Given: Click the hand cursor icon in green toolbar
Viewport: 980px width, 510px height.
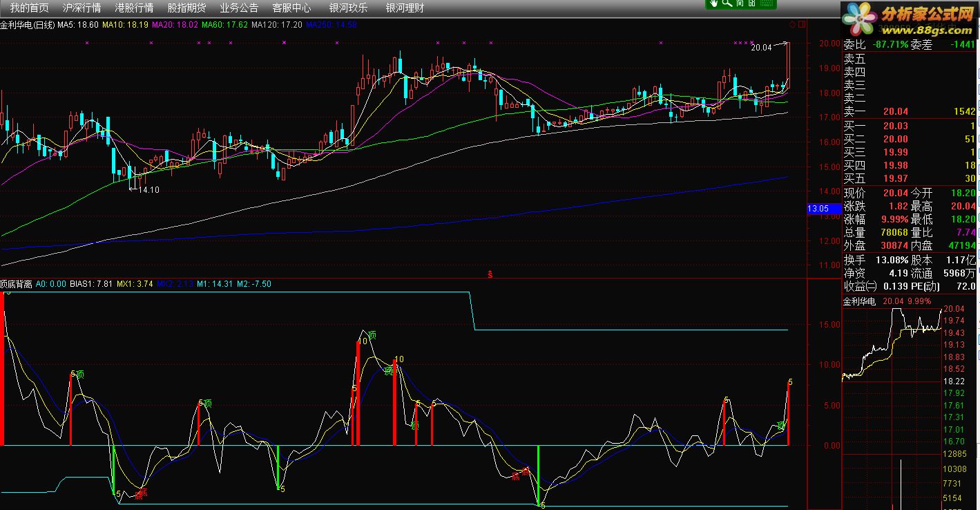Looking at the screenshot, I should 713,3.
